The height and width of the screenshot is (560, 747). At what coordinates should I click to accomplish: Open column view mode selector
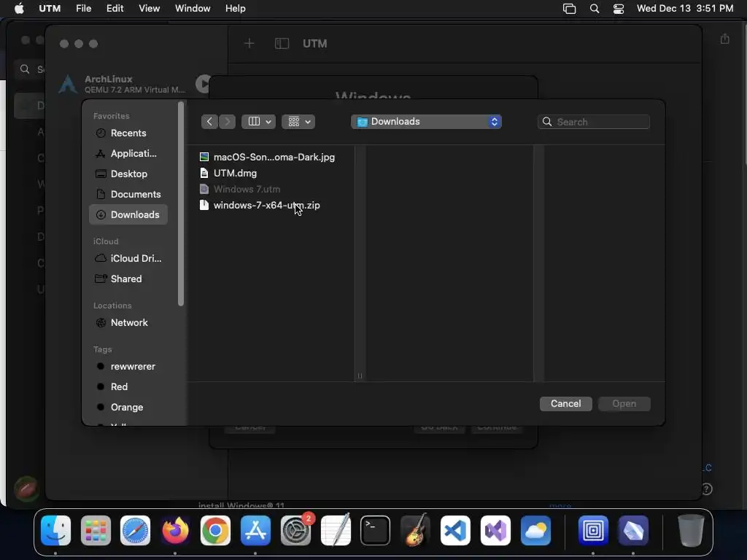[259, 122]
